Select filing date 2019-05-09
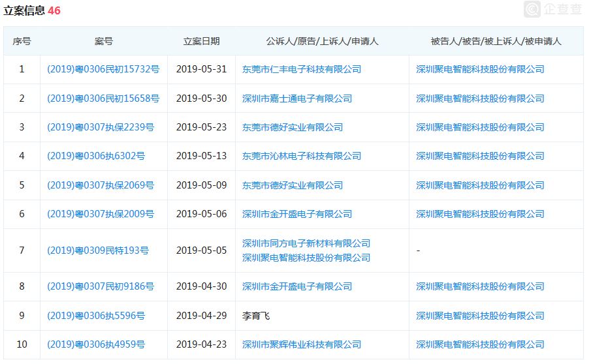The width and height of the screenshot is (591, 364). (x=201, y=185)
